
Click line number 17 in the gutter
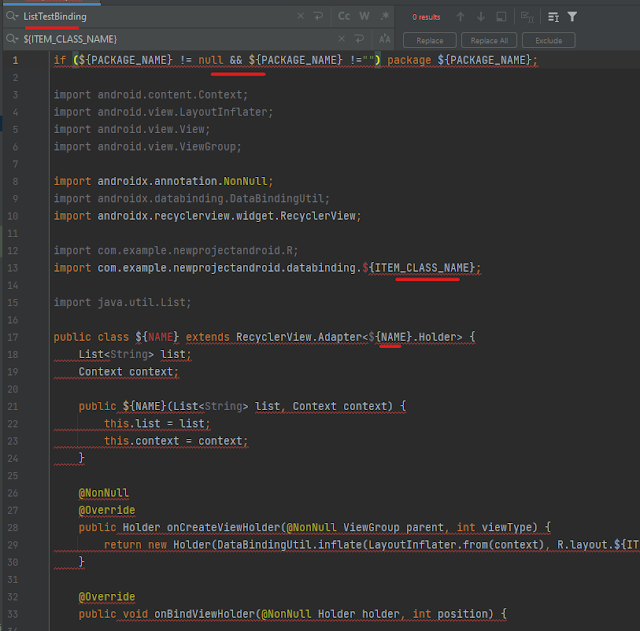pos(14,337)
